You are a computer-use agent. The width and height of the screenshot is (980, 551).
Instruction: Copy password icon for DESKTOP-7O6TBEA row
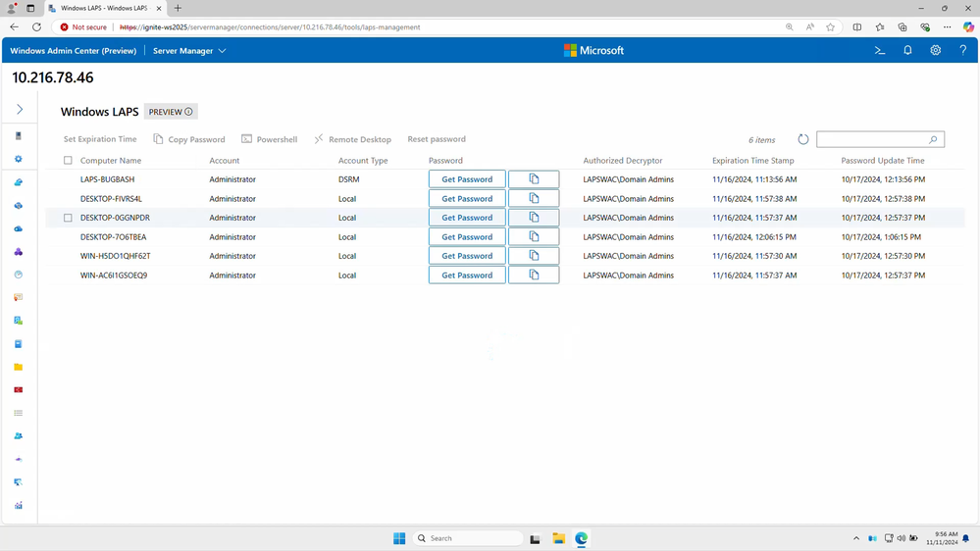tap(534, 236)
